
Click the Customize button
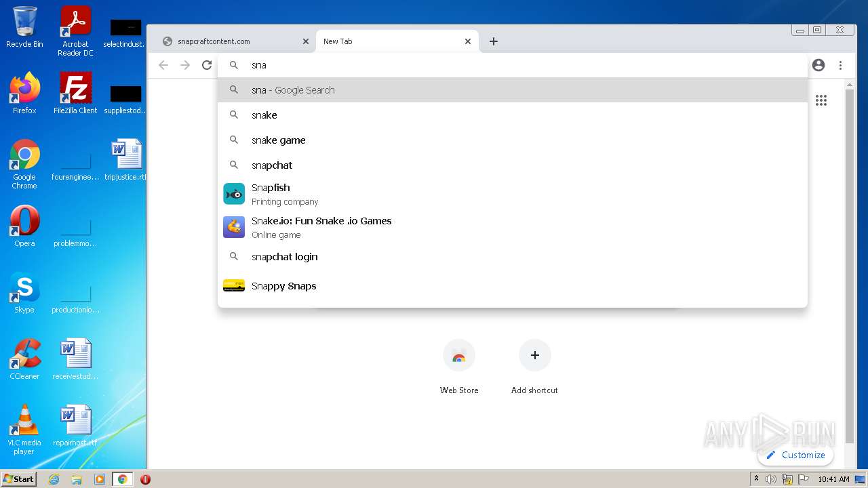click(795, 455)
